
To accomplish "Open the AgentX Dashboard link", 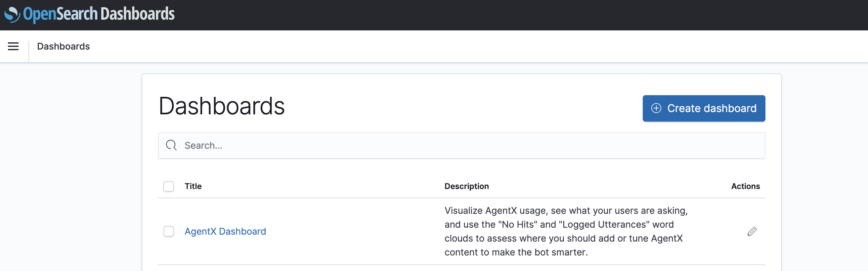I will click(x=225, y=231).
